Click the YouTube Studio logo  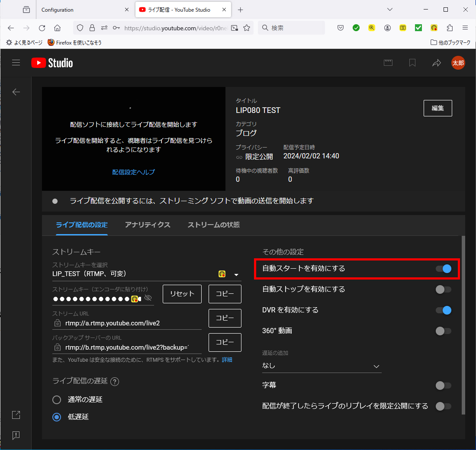(x=52, y=63)
